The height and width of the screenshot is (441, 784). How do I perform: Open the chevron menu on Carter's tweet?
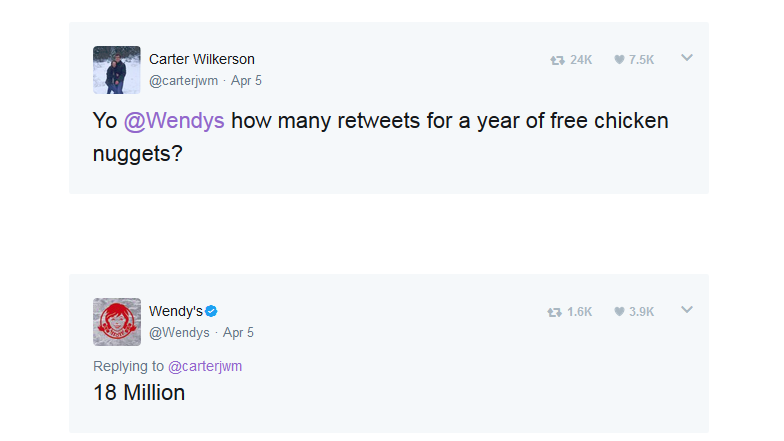tap(687, 58)
